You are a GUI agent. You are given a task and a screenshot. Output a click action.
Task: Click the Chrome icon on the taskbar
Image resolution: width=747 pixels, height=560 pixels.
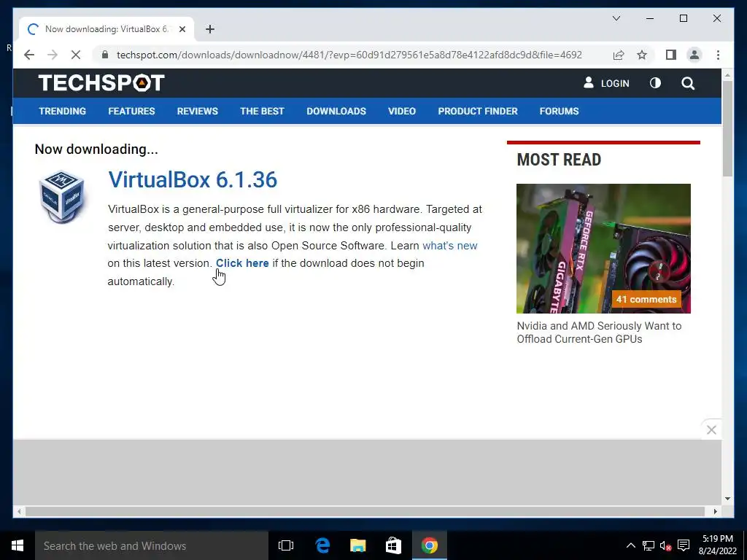[x=429, y=545]
